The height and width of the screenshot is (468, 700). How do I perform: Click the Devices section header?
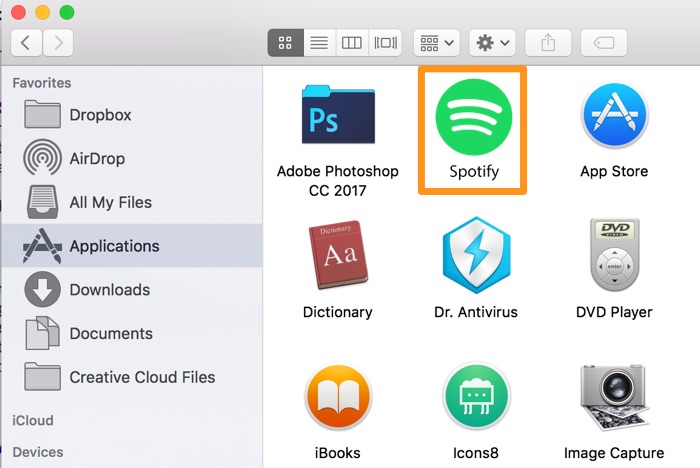tap(38, 452)
